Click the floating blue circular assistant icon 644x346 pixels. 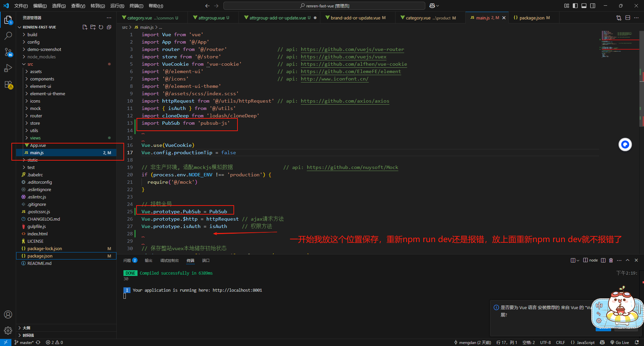pos(625,145)
